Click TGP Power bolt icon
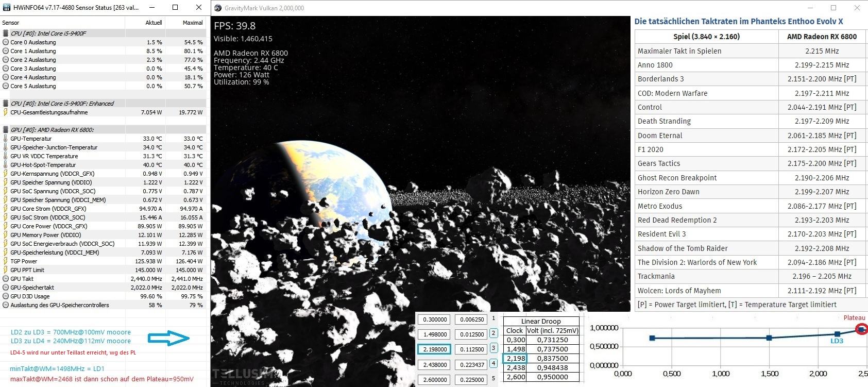 (x=6, y=261)
